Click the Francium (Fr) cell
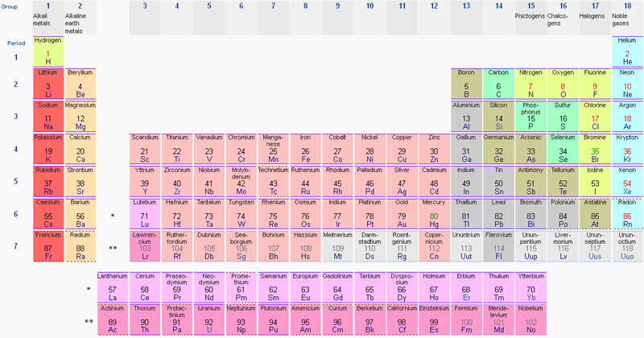The image size is (644, 338). pos(48,246)
